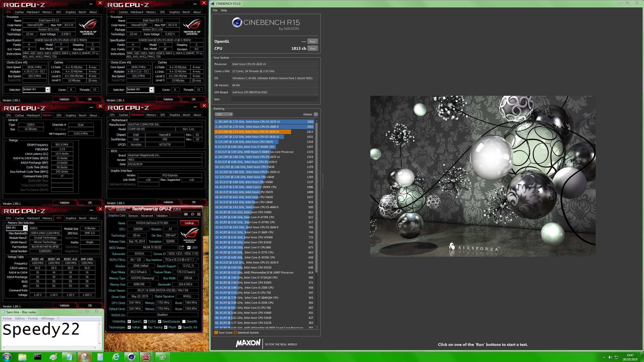Toggle the OpenCL checkbox

coord(129,321)
